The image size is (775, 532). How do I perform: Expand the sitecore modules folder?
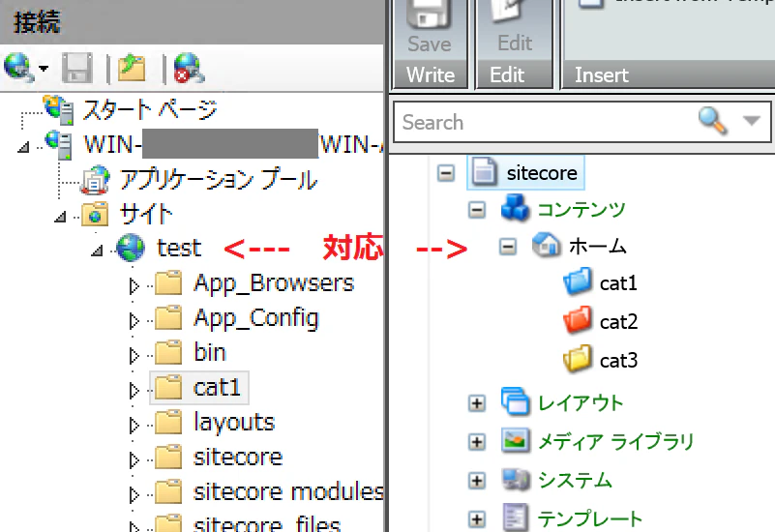click(134, 494)
